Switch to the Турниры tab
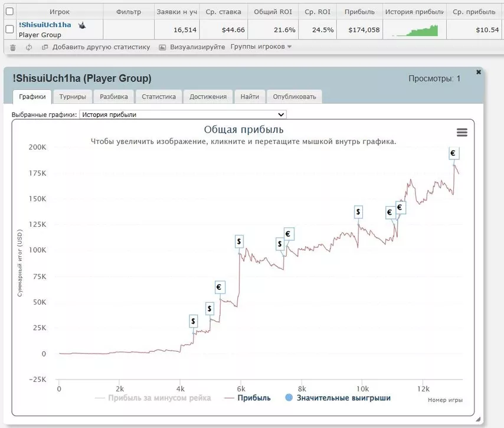This screenshot has width=504, height=428. pos(73,97)
